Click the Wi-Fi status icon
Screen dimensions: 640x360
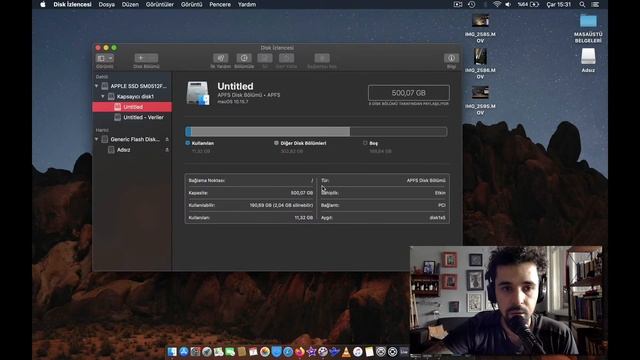[x=496, y=4]
